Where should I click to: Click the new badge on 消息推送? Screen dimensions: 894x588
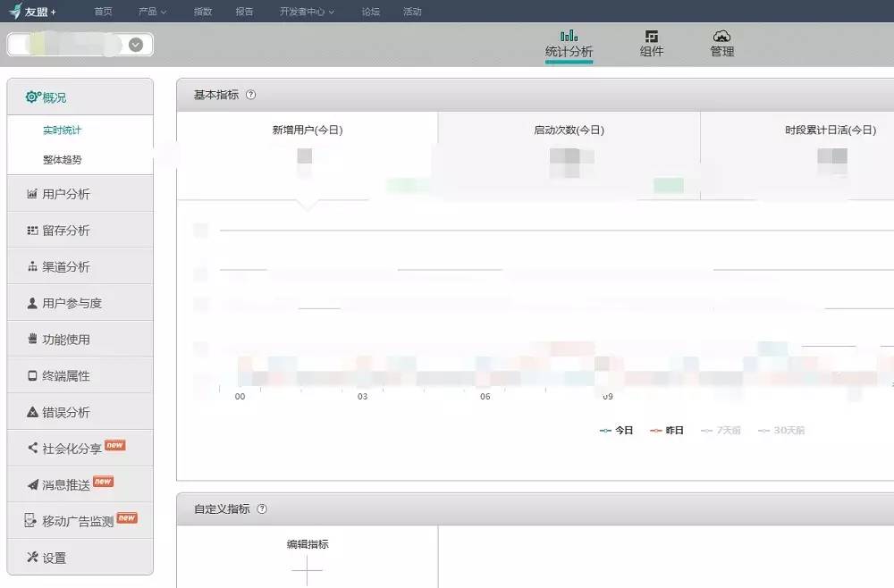click(x=103, y=482)
